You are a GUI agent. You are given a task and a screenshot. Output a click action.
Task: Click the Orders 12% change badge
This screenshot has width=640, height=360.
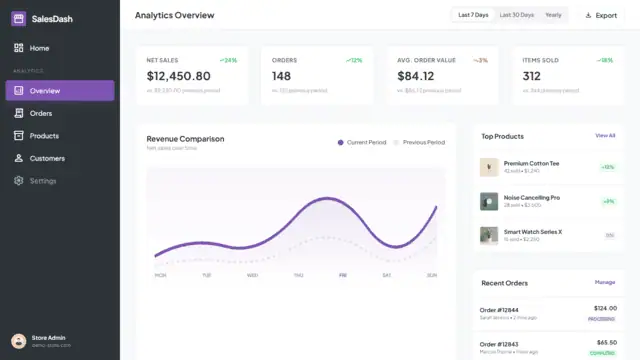354,60
